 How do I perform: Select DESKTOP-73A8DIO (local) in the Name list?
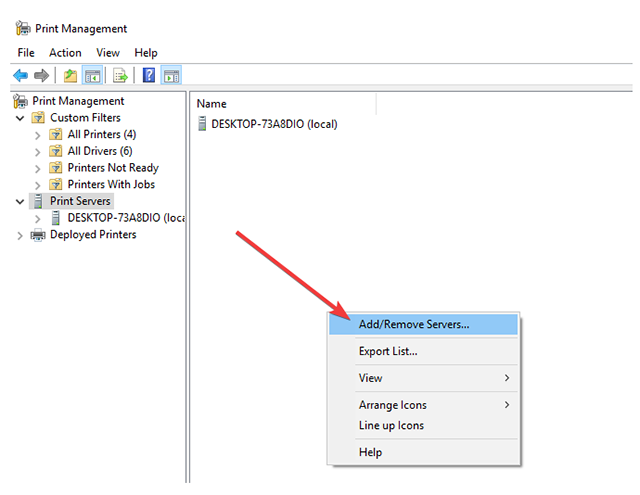(x=274, y=124)
